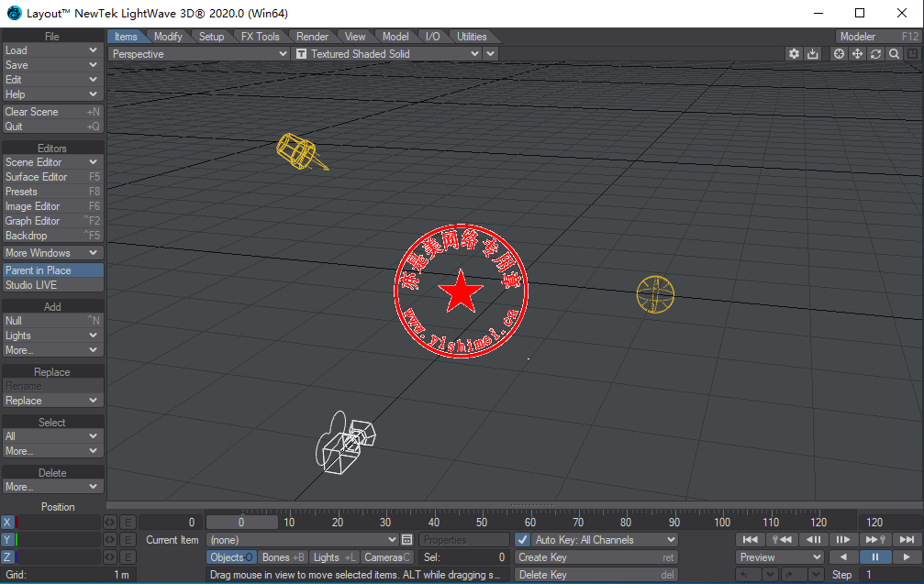Screen dimensions: 924x584
Task: Open the item picker icon beside Current Item
Action: [x=406, y=540]
